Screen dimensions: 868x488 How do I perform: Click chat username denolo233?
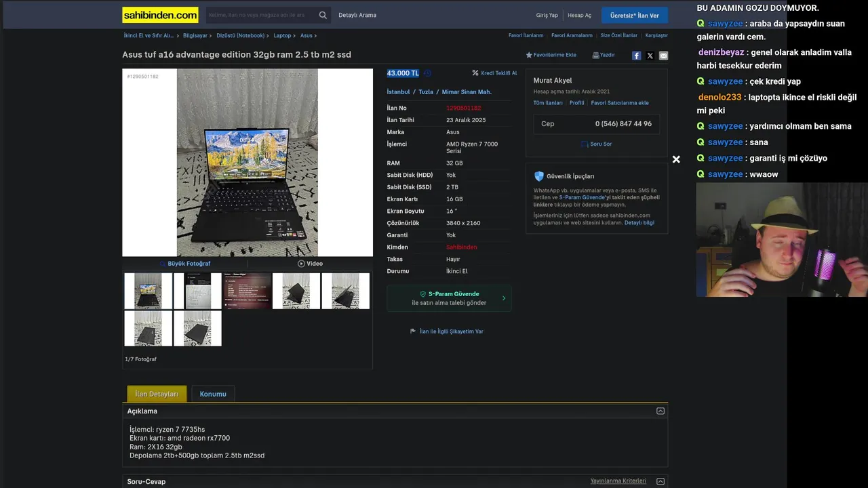[720, 97]
